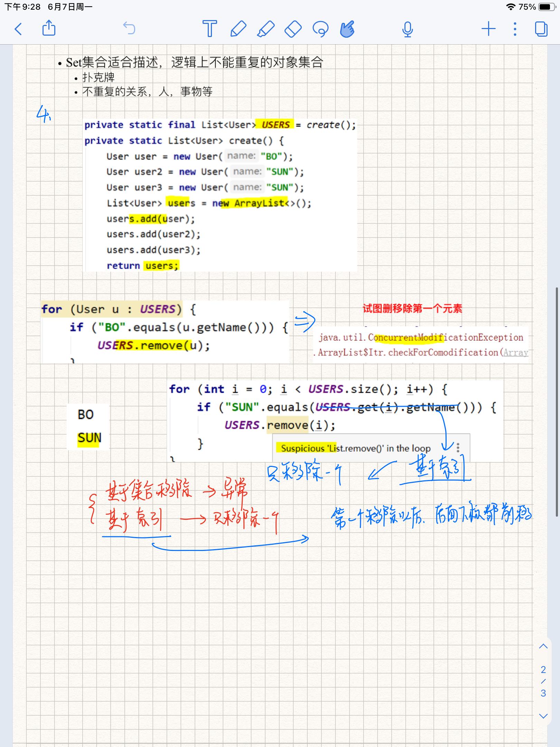The height and width of the screenshot is (747, 560).
Task: Tap the underlined Array link in stack trace
Action: [x=515, y=352]
